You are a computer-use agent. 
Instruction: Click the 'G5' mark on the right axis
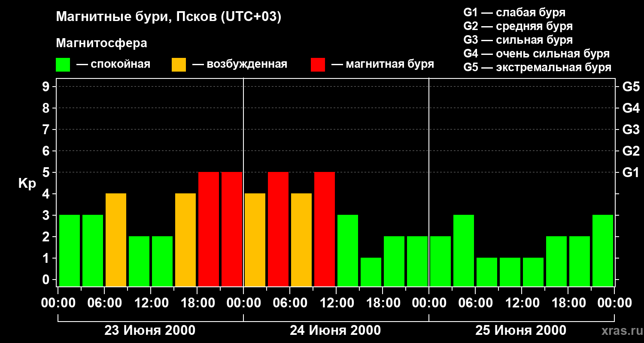point(631,87)
